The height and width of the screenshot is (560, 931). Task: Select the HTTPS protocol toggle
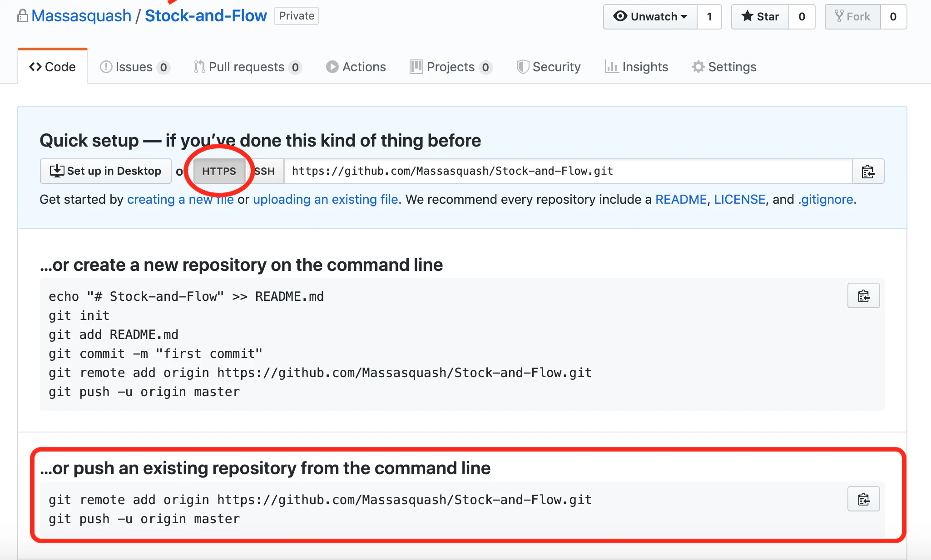pyautogui.click(x=219, y=171)
